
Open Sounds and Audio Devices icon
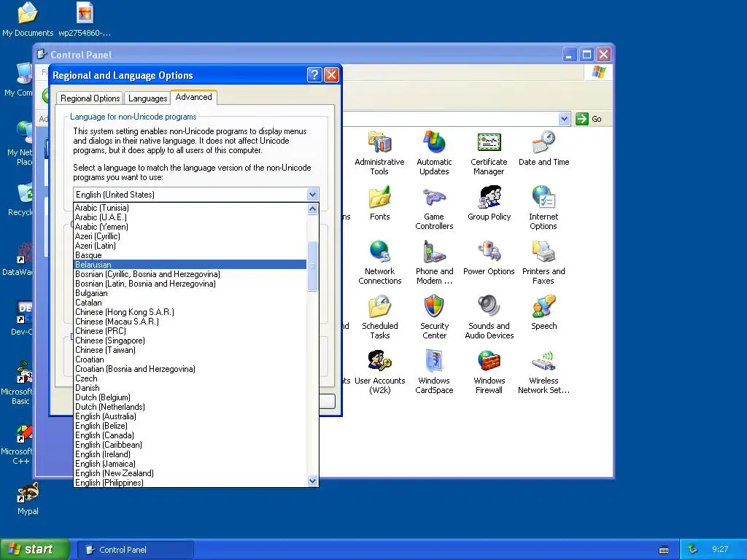pos(489,307)
